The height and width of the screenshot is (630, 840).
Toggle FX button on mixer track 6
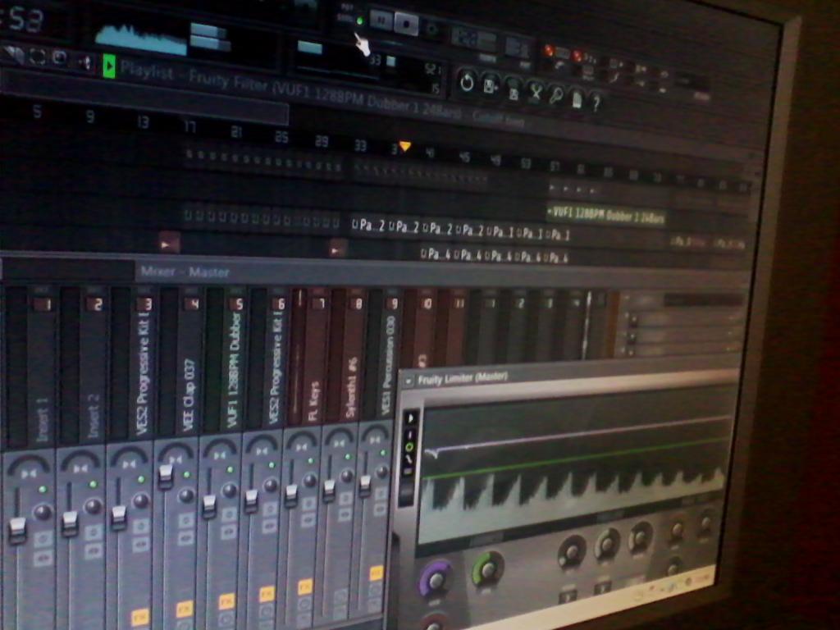coord(267,594)
